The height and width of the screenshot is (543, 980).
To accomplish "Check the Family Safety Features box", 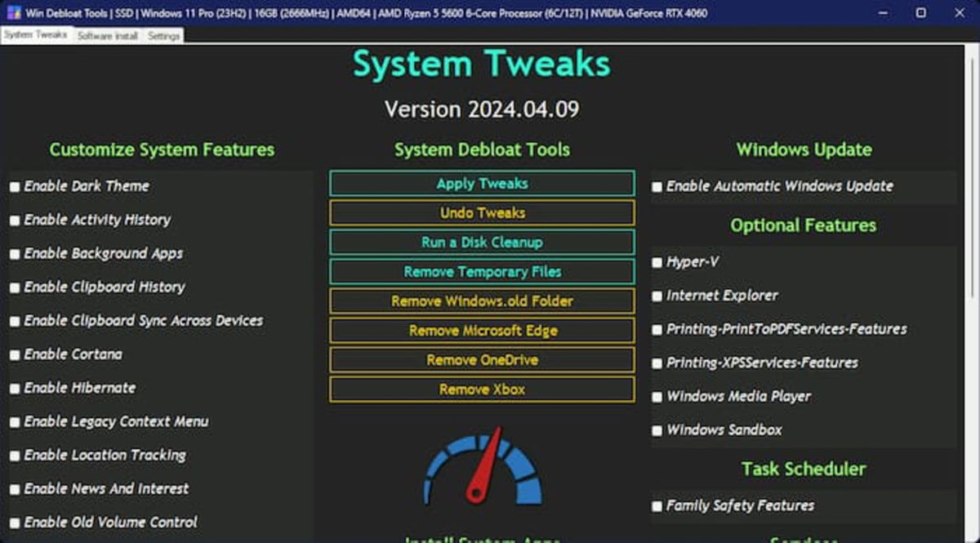I will tap(657, 505).
